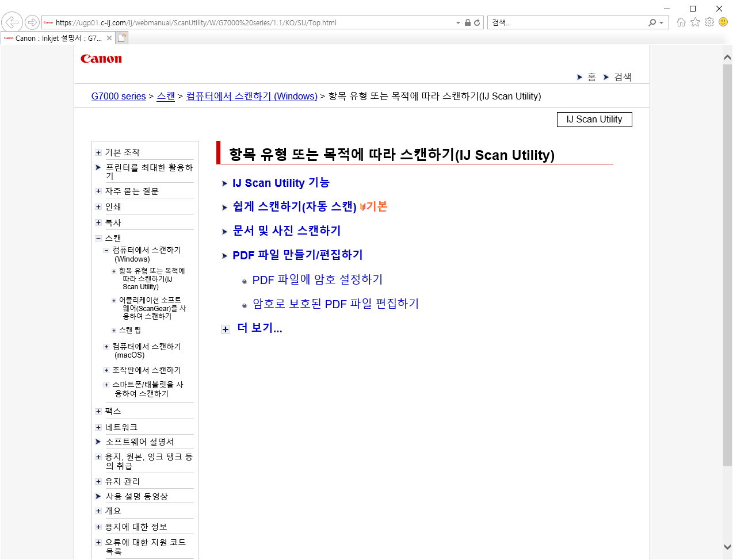The height and width of the screenshot is (560, 733).
Task: Expand the 인쇄 sidebar node
Action: [98, 206]
